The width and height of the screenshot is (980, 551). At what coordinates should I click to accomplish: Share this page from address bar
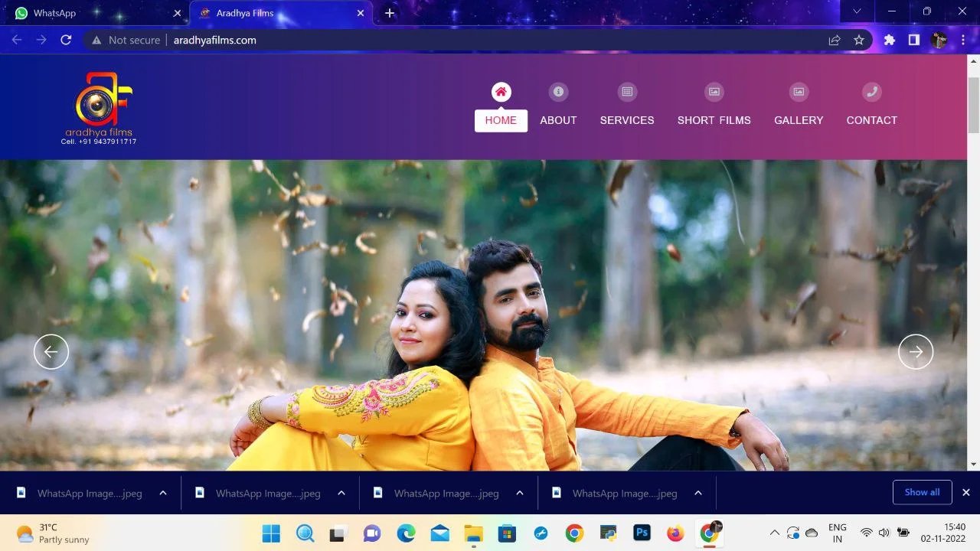click(835, 40)
